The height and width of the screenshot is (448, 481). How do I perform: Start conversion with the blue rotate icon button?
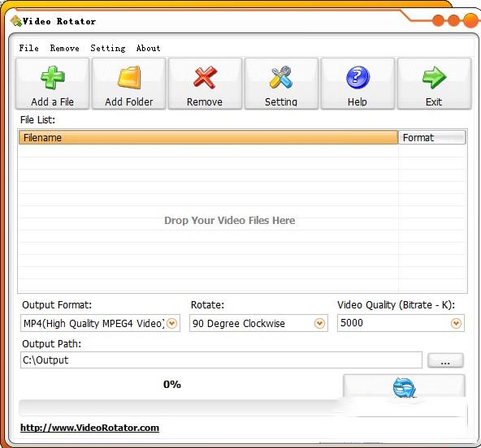point(404,386)
